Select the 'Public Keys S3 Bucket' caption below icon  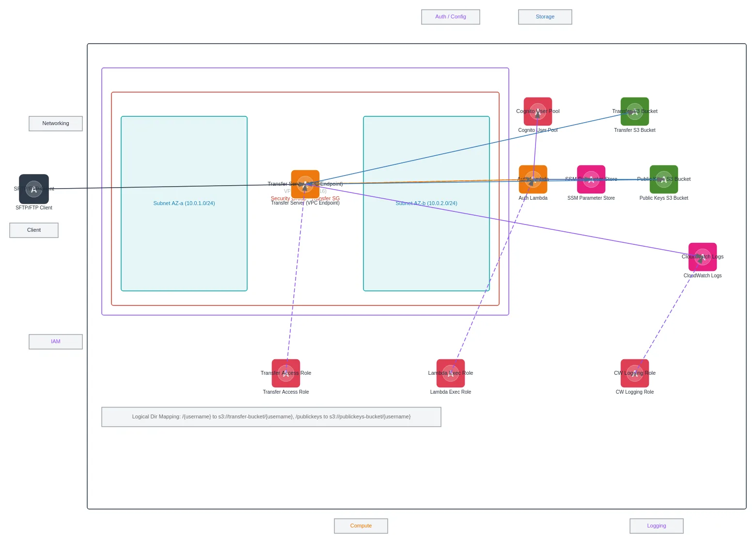pos(664,198)
